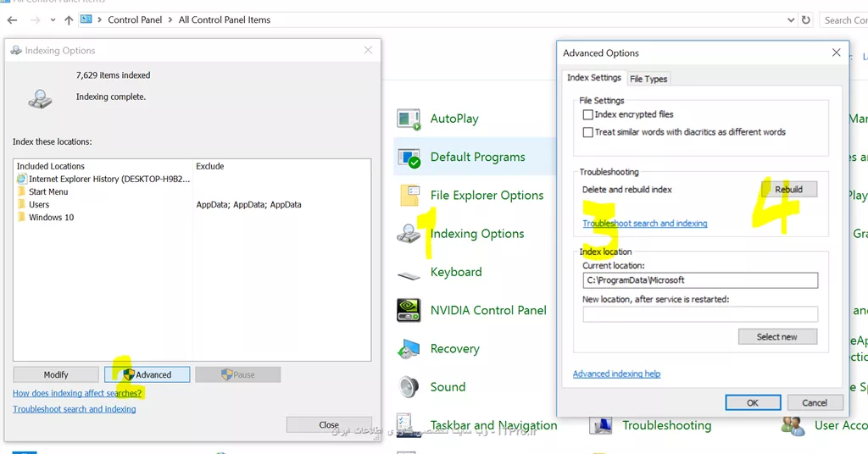868x454 pixels.
Task: Go forward with the forward arrow
Action: click(36, 20)
